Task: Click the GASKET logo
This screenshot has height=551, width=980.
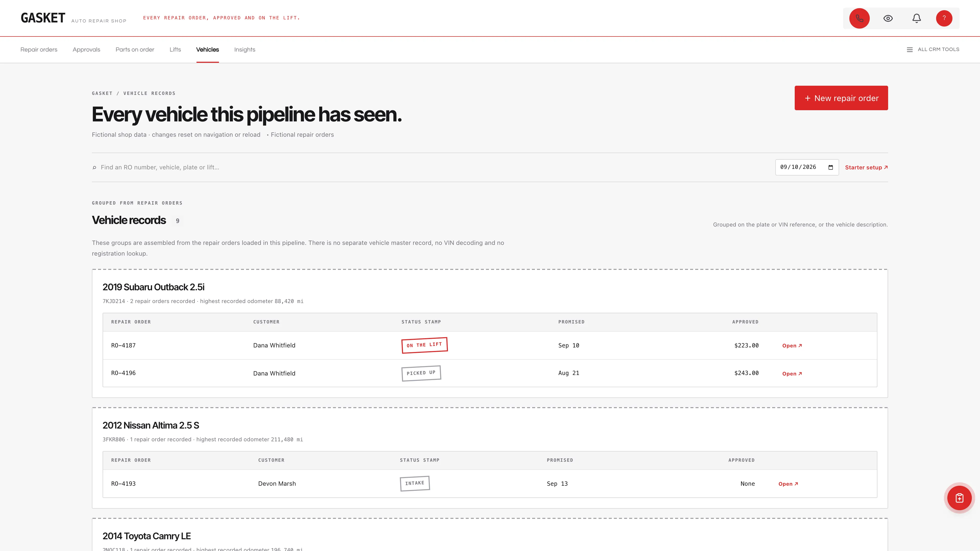Action: click(43, 18)
